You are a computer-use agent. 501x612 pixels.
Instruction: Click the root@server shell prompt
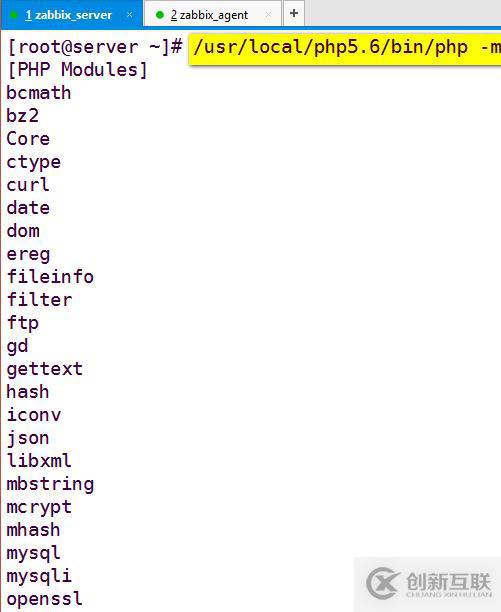click(94, 47)
